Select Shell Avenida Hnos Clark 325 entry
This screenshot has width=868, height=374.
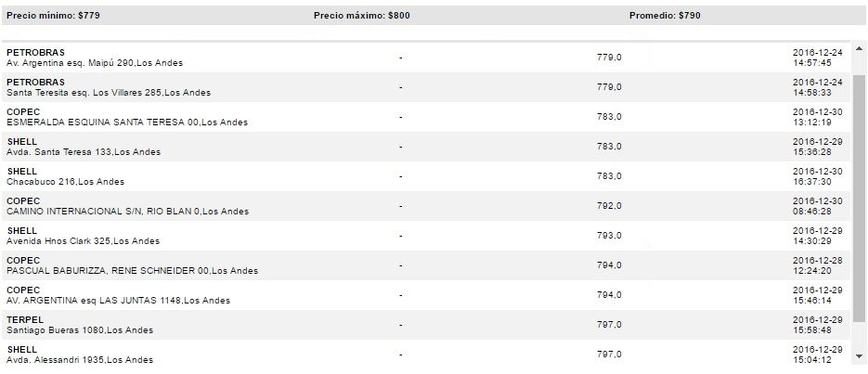pos(83,236)
